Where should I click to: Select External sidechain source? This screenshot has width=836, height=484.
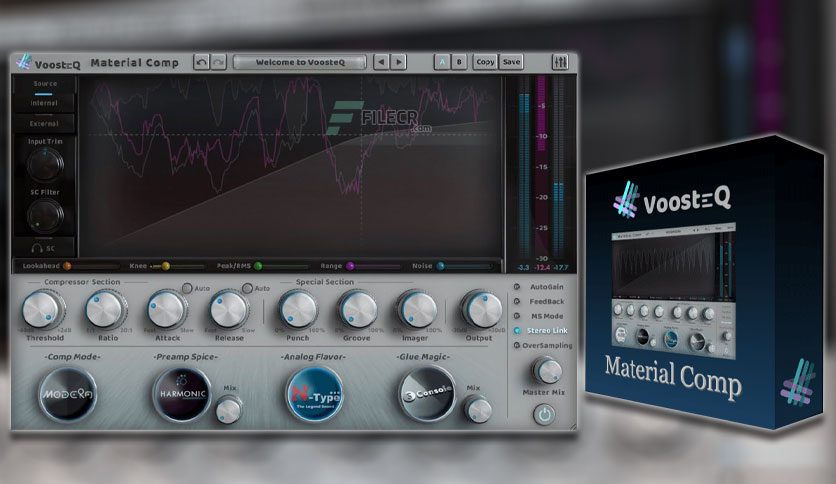pyautogui.click(x=44, y=123)
